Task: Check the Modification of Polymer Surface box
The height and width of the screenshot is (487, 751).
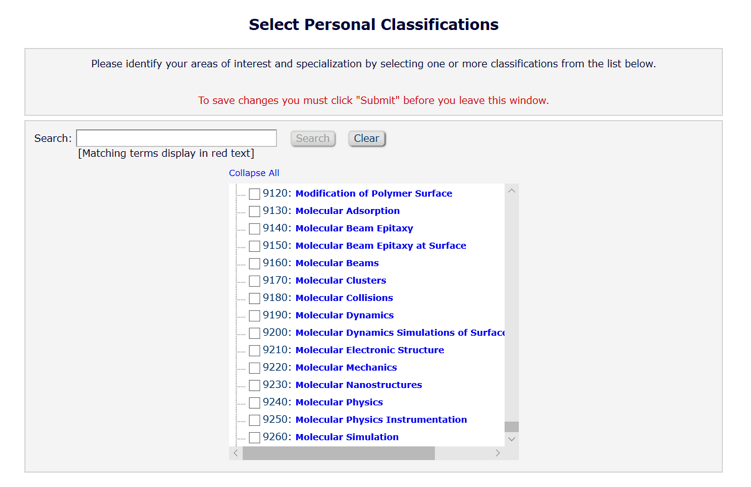Action: point(254,194)
